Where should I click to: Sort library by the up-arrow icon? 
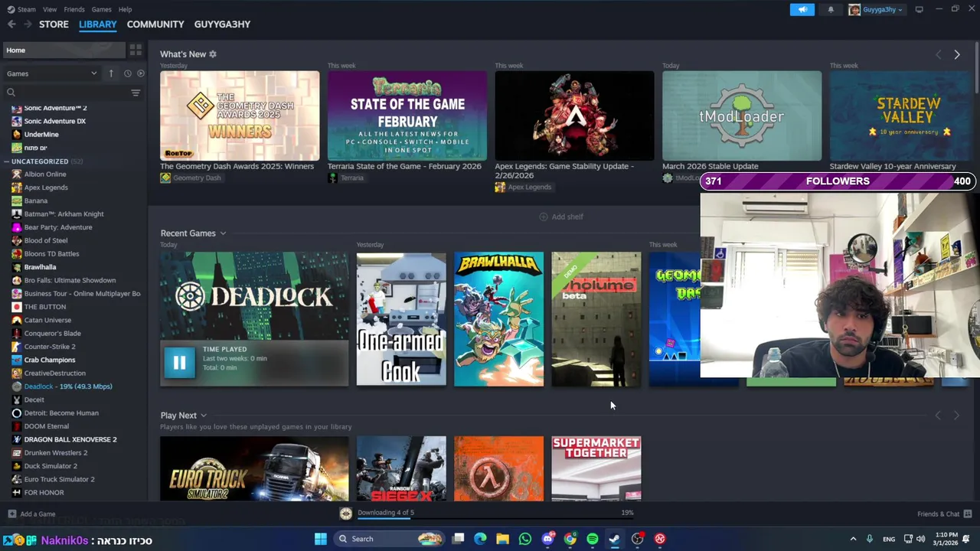pos(111,73)
